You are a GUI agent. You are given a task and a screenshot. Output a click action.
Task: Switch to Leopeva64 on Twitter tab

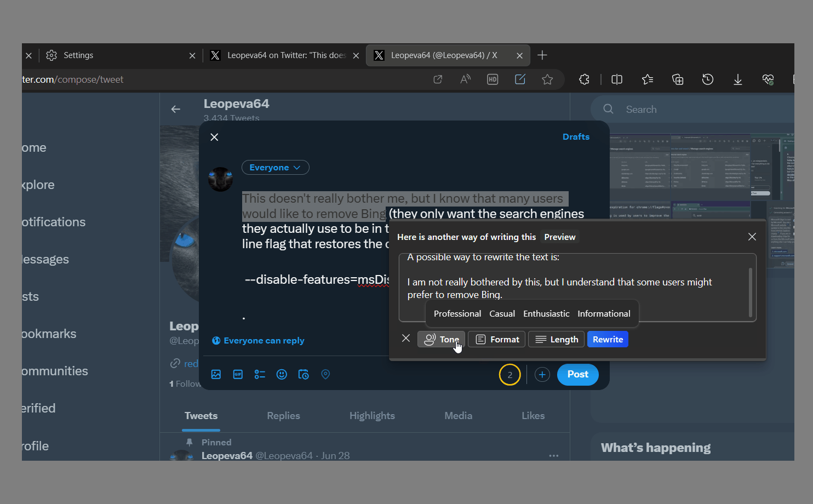pyautogui.click(x=285, y=55)
